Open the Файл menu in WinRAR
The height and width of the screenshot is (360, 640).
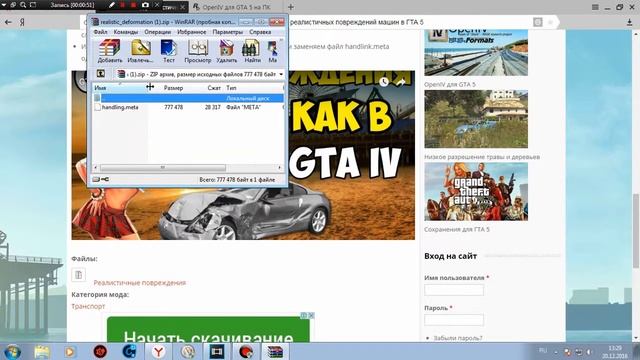point(100,32)
